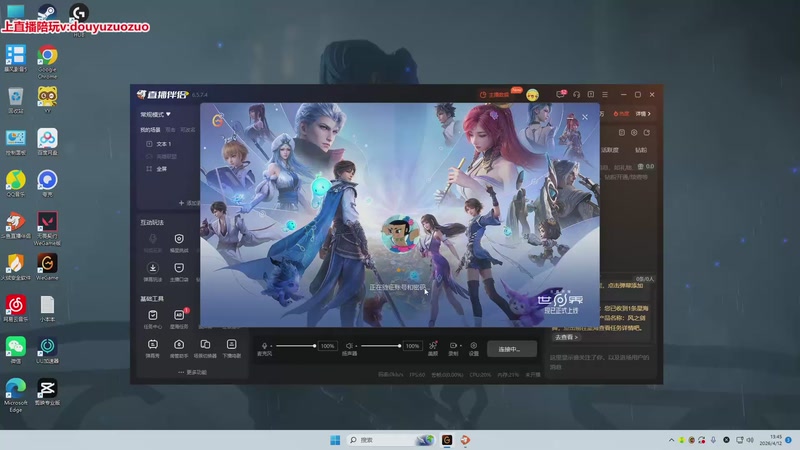Open Google Chrome desktop shortcut
This screenshot has width=800, height=450.
click(47, 62)
